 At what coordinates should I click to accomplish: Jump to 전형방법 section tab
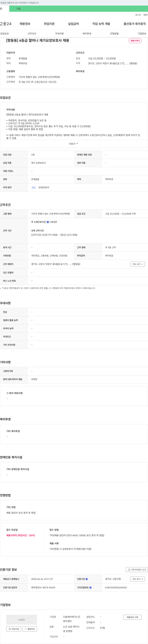[114, 34]
